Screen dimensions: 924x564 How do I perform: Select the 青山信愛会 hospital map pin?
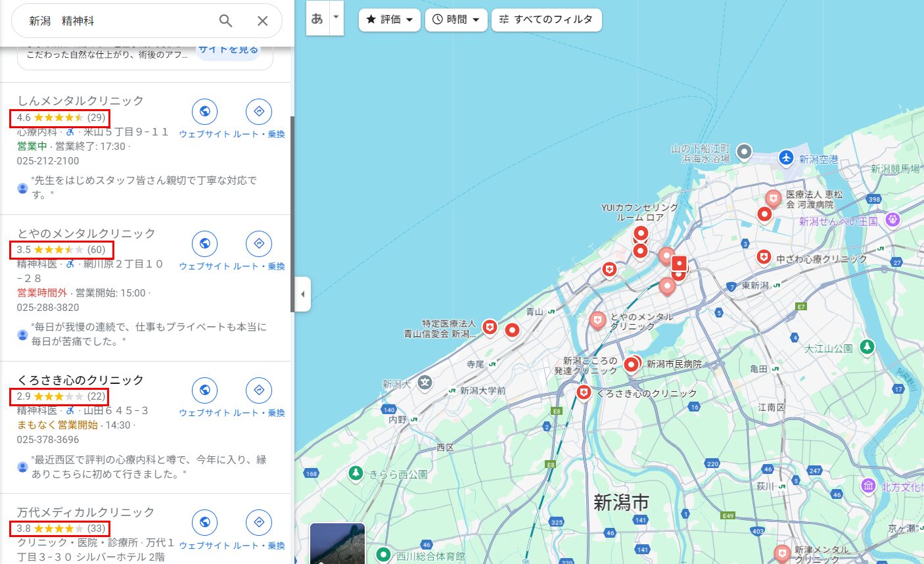(490, 327)
